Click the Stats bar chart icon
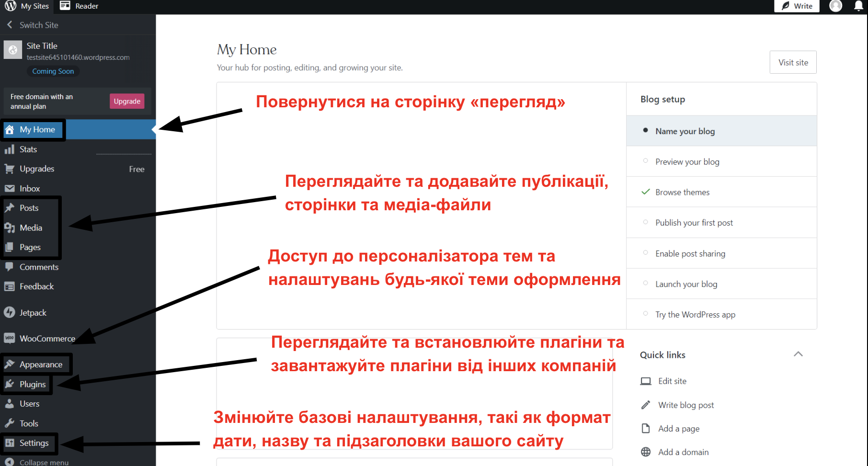This screenshot has height=466, width=868. pos(10,149)
